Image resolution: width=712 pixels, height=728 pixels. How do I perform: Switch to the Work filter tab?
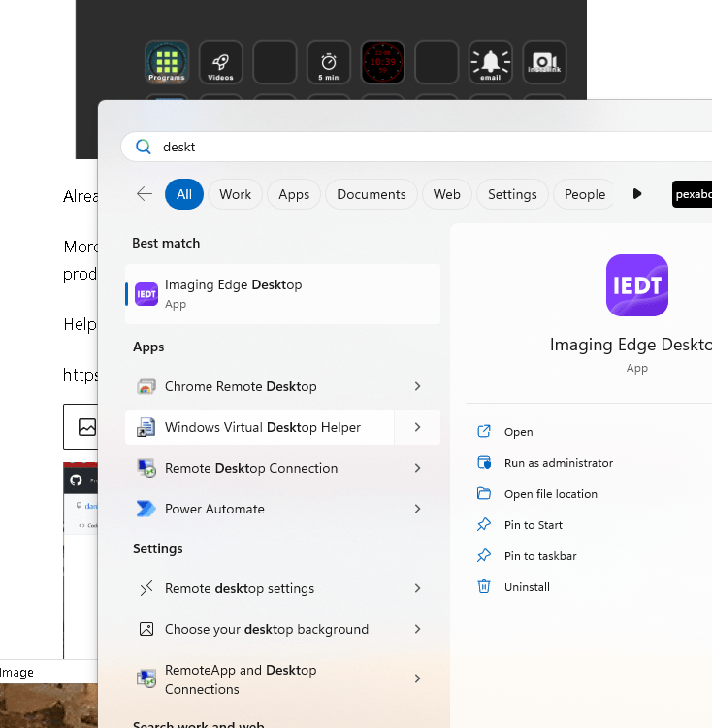pyautogui.click(x=235, y=194)
